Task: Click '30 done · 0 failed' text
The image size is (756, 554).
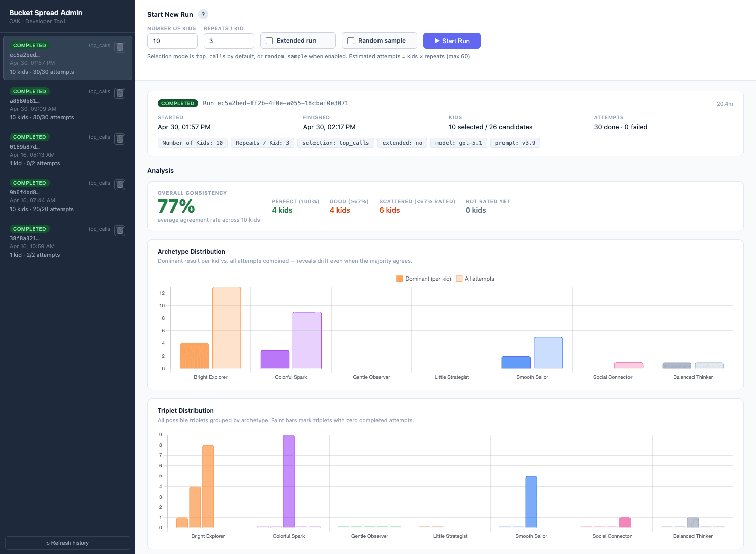Action: pos(620,127)
